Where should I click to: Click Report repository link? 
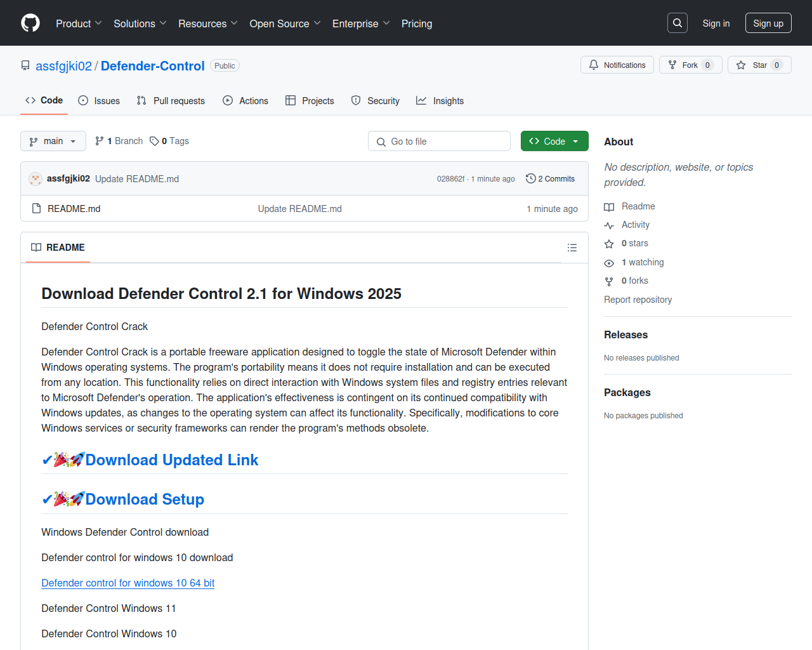click(638, 300)
